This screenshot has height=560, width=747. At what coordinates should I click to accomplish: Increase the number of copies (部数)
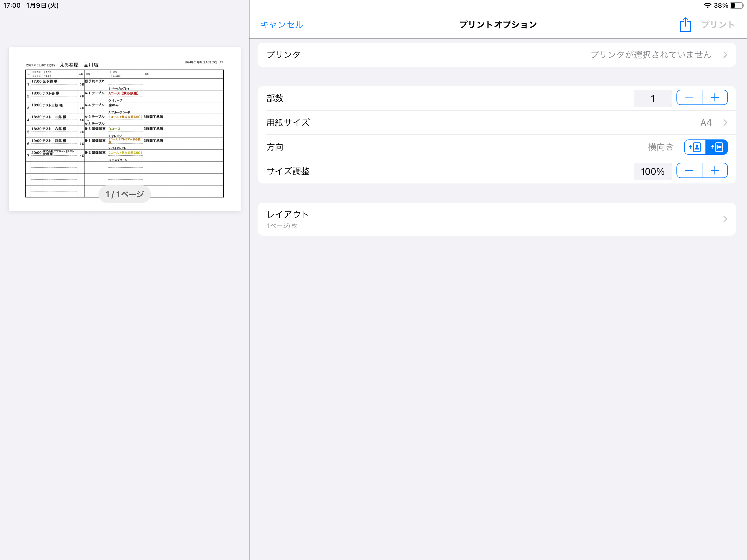(x=714, y=98)
